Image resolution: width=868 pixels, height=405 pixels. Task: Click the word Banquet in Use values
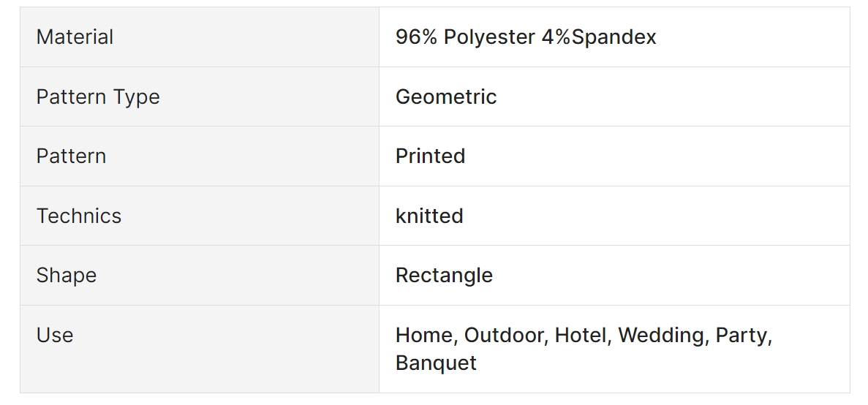click(436, 363)
